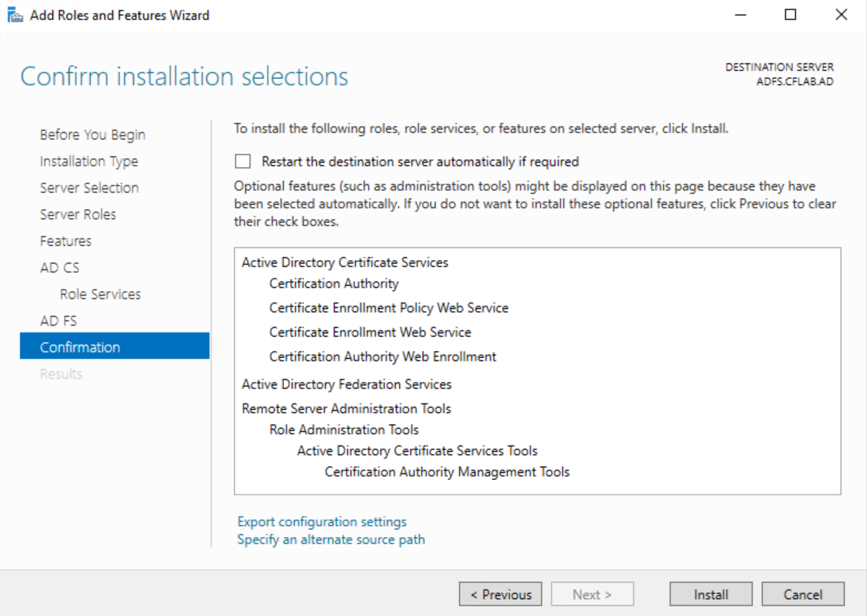Open the Features wizard step
Screen dimensions: 867x616
66,241
